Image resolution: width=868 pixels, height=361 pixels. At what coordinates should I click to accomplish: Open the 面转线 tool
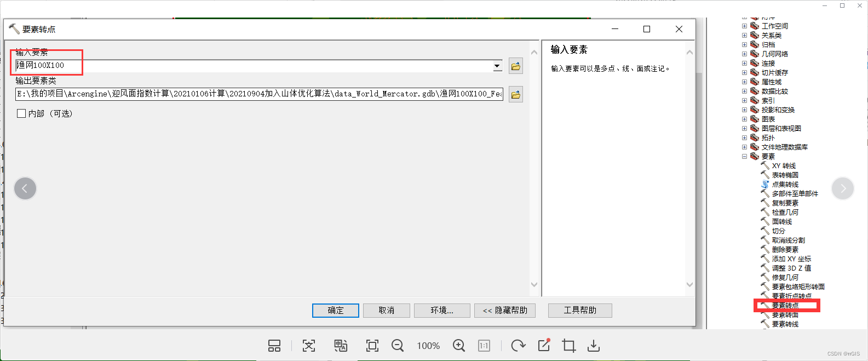pyautogui.click(x=781, y=222)
